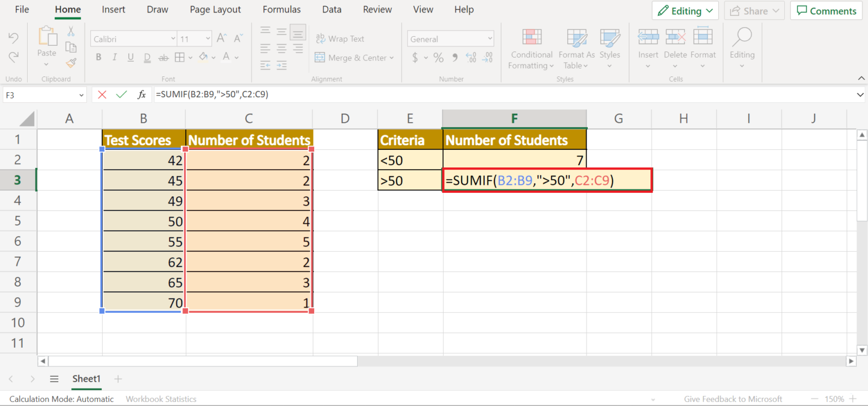Click the Comments button
868x406 pixels.
(x=826, y=11)
